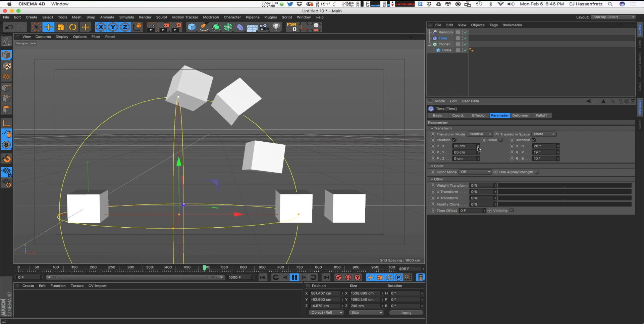This screenshot has width=644, height=324.
Task: Open the Deformer bend icon
Action: pyautogui.click(x=240, y=27)
